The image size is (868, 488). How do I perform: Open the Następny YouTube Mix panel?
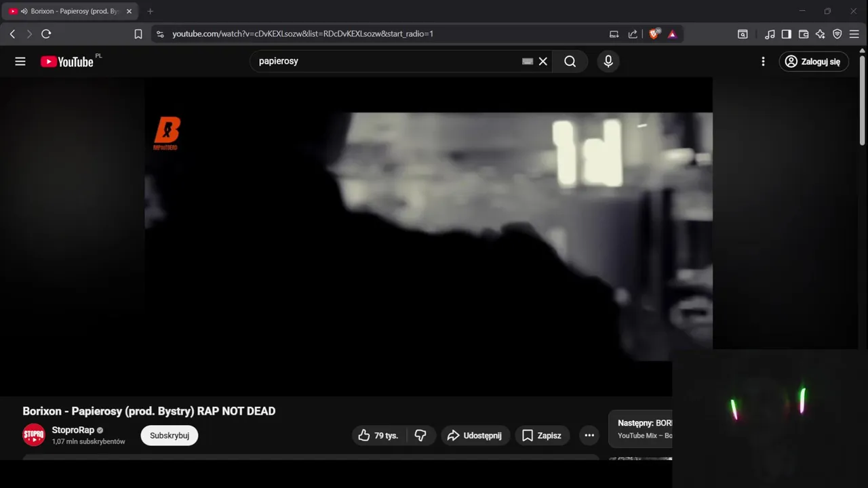(x=640, y=429)
